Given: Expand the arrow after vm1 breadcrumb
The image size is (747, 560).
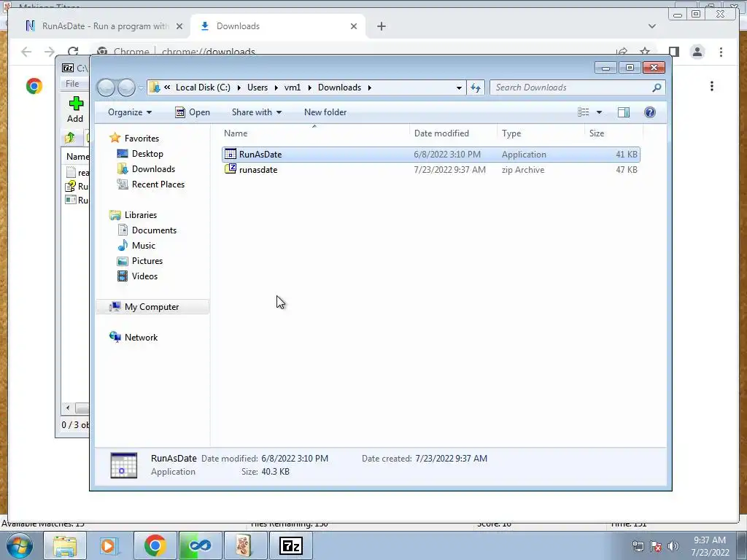Looking at the screenshot, I should [309, 87].
